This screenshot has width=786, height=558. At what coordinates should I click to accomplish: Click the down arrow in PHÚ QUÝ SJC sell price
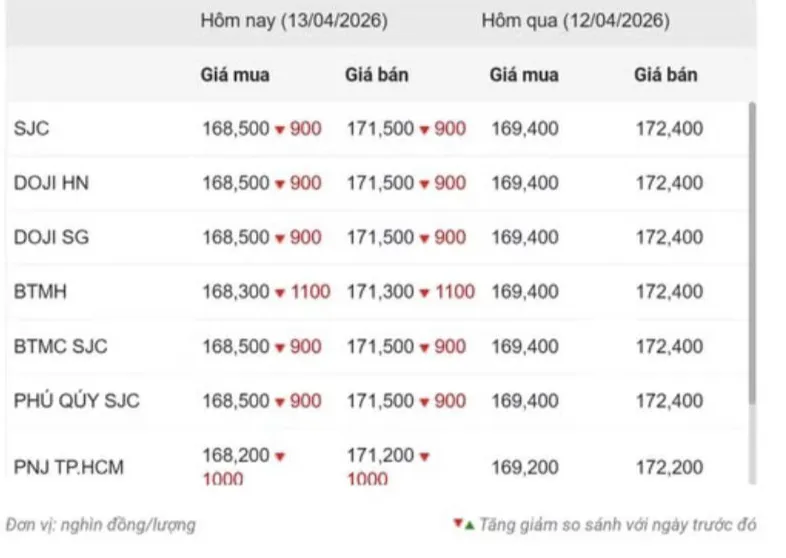tap(425, 402)
